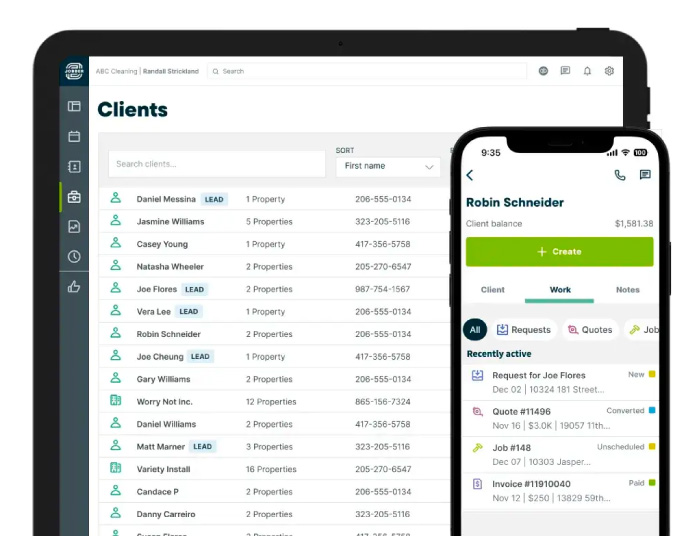680x536 pixels.
Task: Toggle the Quotes filter chip
Action: click(588, 330)
